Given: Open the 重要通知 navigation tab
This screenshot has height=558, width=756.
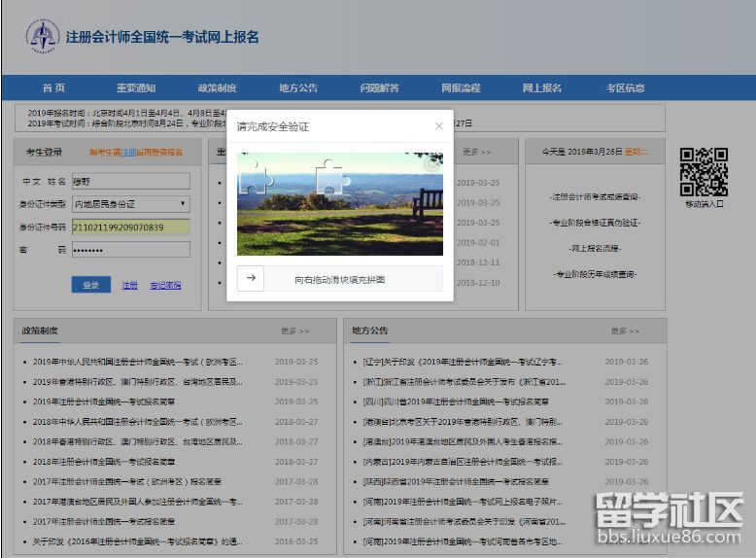Looking at the screenshot, I should click(136, 88).
